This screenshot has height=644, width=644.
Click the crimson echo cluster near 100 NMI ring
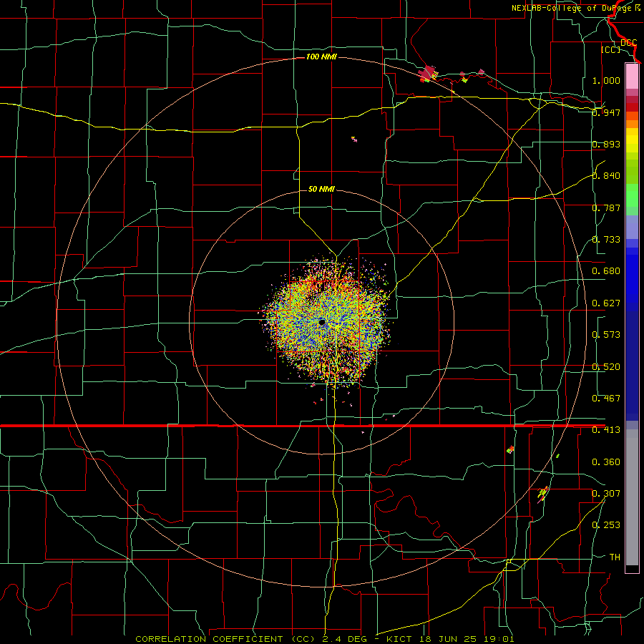[428, 74]
